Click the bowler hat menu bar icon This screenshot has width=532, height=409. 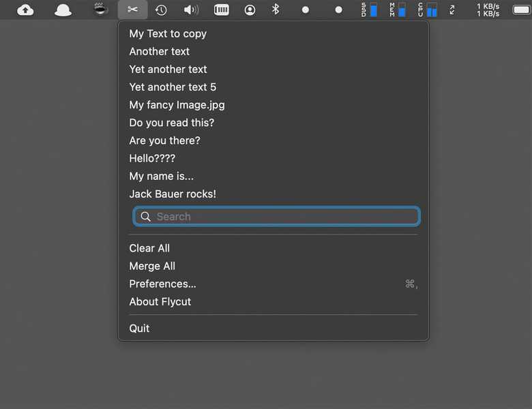[63, 10]
